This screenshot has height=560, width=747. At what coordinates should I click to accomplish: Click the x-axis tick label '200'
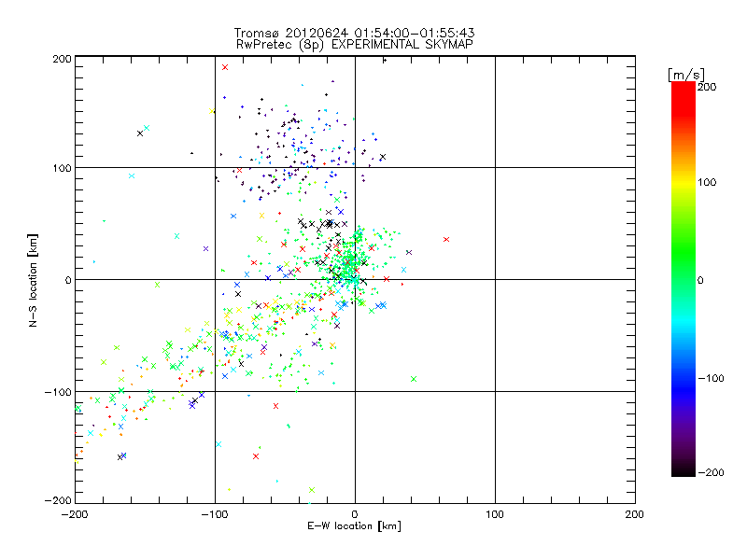pos(635,515)
